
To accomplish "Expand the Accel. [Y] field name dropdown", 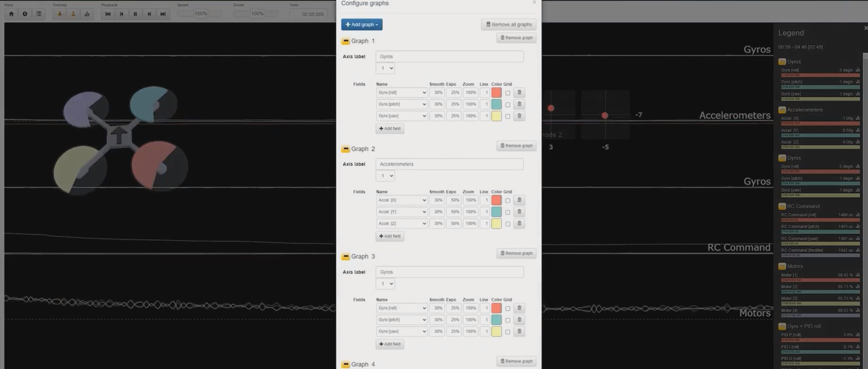I will pos(401,212).
